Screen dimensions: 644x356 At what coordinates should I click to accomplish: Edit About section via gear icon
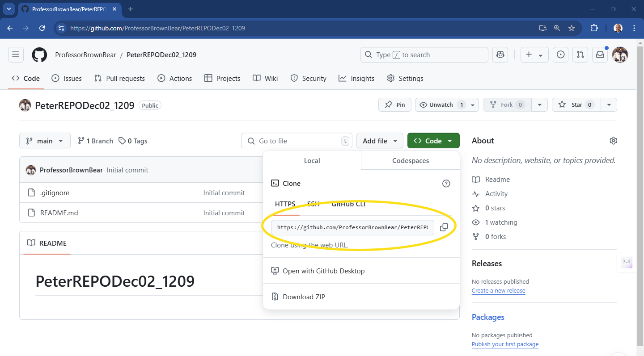pos(613,141)
